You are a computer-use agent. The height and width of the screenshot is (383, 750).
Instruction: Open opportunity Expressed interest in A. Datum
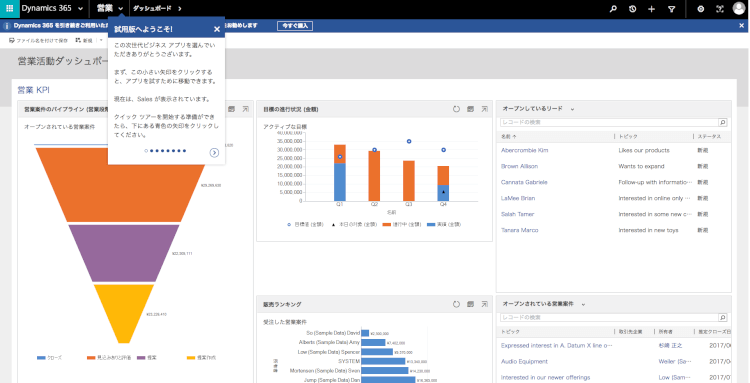tap(557, 345)
